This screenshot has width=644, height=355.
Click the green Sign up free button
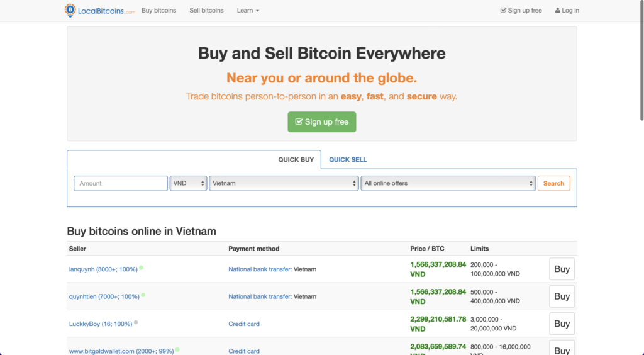(322, 122)
